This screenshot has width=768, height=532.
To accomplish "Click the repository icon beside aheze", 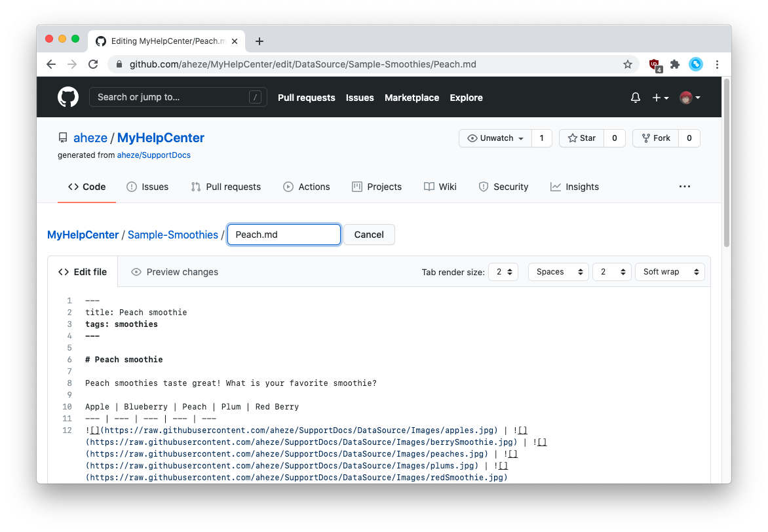I will click(x=63, y=138).
